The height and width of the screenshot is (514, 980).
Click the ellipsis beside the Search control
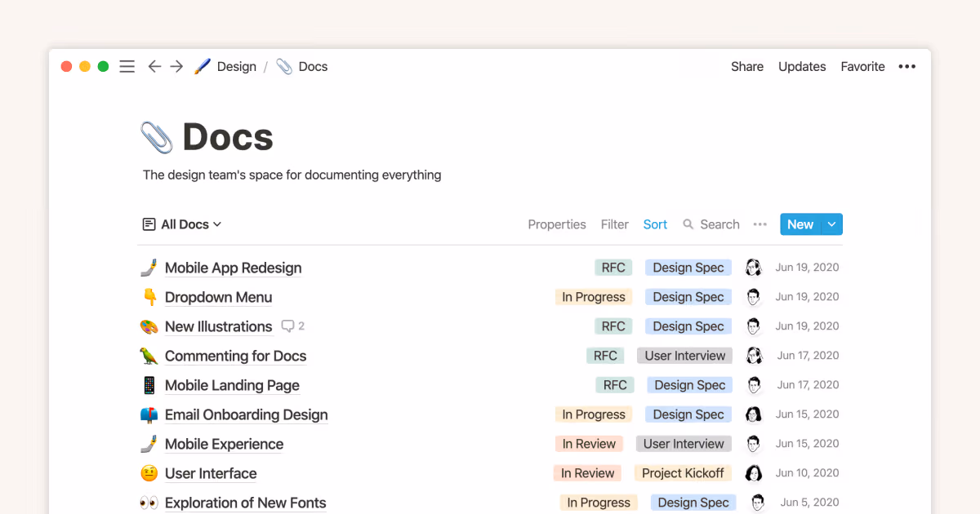[x=759, y=224]
